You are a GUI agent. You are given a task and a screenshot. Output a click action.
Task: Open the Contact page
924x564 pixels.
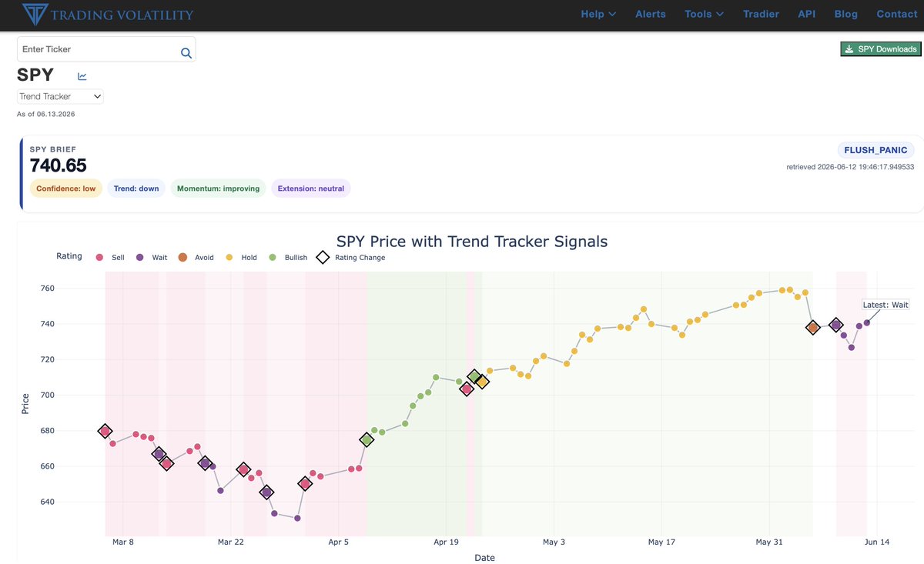tap(897, 14)
